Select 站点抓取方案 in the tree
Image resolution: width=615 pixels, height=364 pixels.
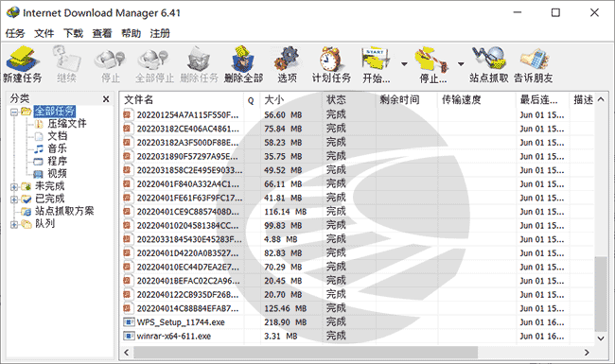tap(64, 211)
